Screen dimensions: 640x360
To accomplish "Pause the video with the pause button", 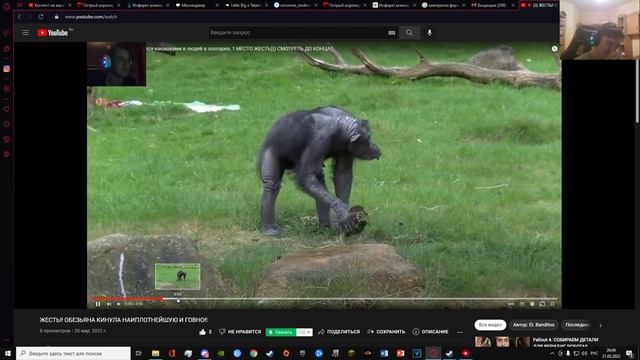I will [98, 304].
